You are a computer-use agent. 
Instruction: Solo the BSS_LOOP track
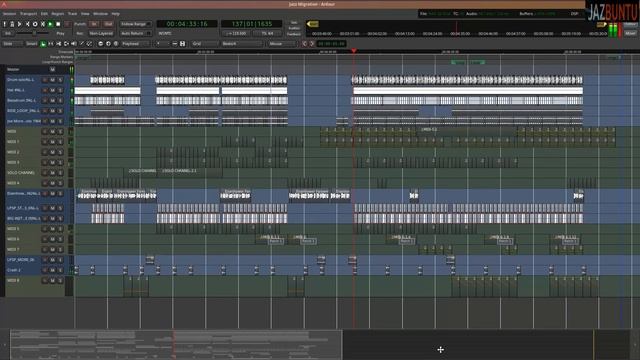tap(60, 111)
